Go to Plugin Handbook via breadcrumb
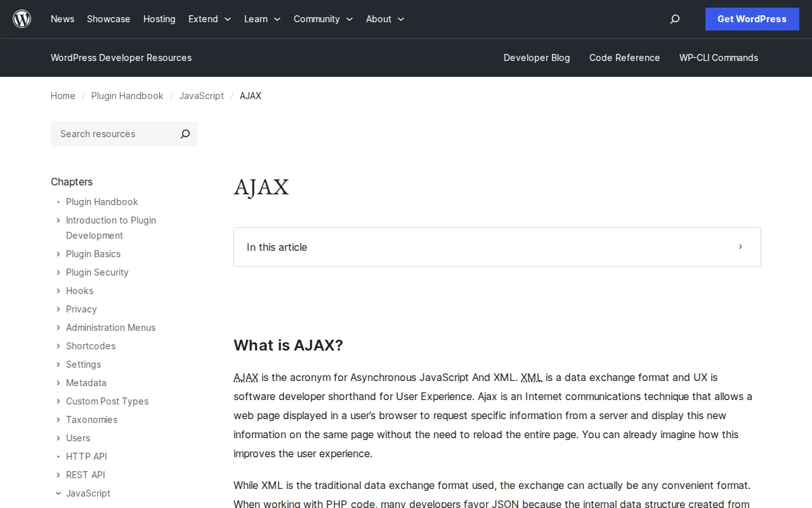Screen dimensions: 812x508 click(x=127, y=96)
